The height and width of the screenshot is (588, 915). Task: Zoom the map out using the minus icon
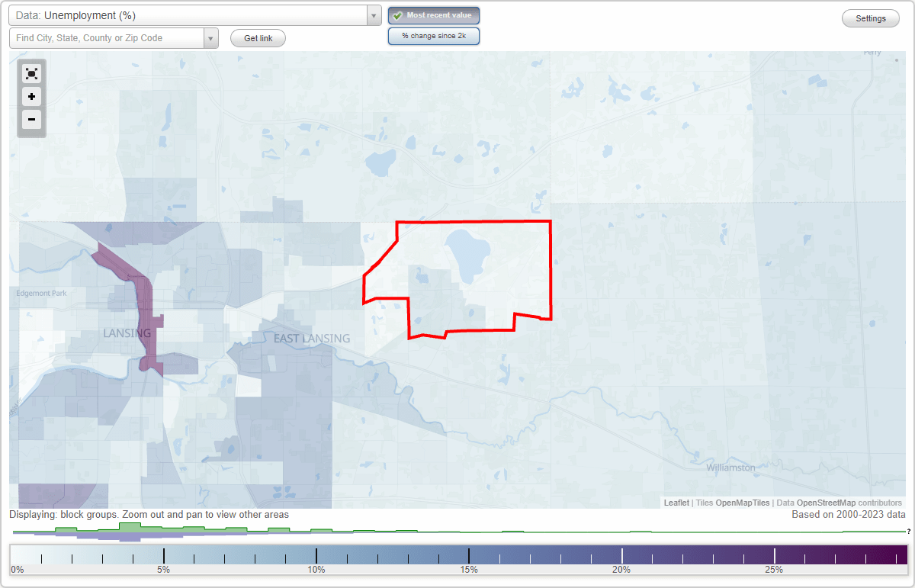pyautogui.click(x=31, y=120)
